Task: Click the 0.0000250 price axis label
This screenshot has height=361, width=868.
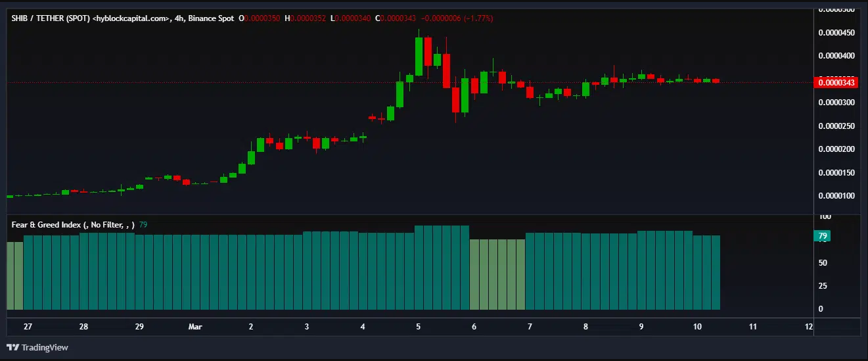Action: click(836, 126)
